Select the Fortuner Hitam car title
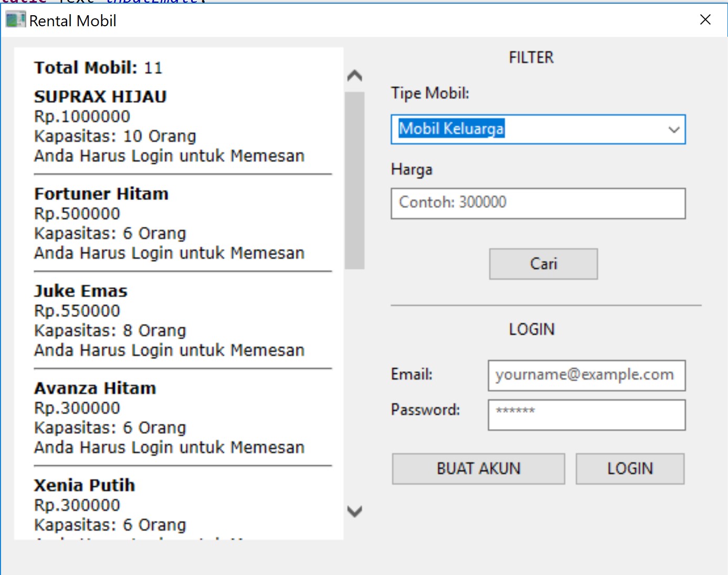 click(x=101, y=194)
